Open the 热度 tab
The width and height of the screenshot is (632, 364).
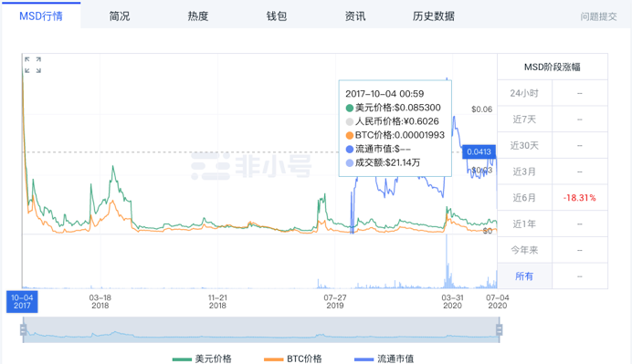[x=198, y=16]
